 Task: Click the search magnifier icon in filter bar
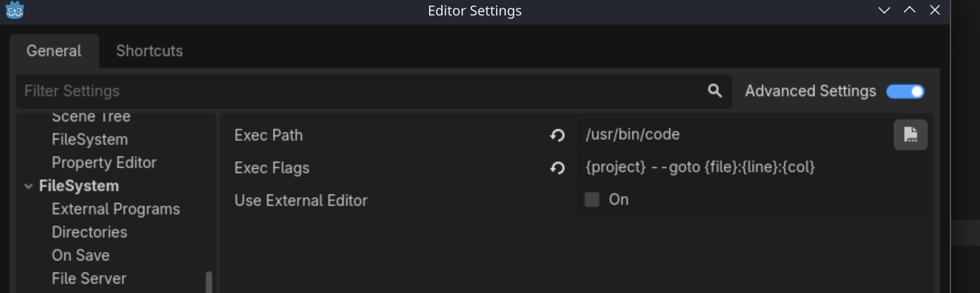tap(715, 91)
